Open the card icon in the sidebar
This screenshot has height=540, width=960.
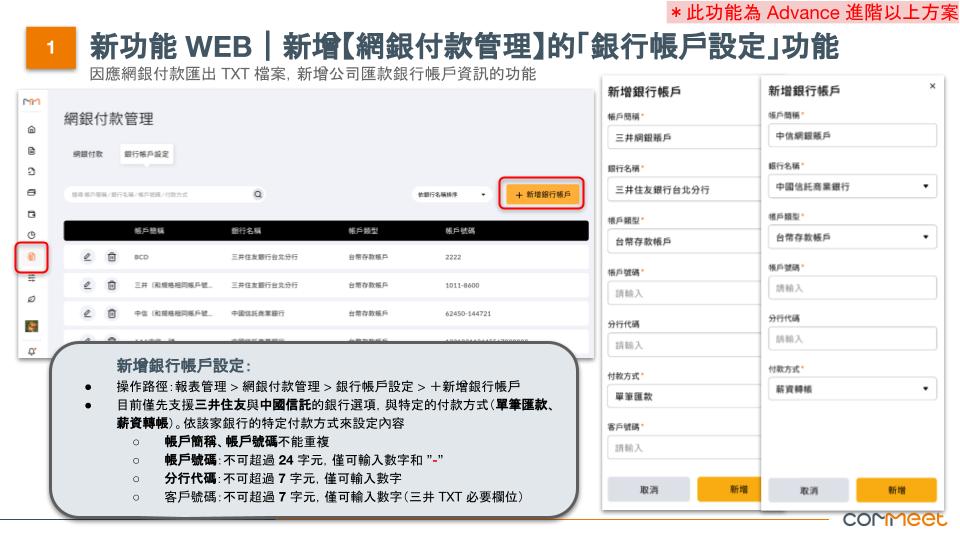pyautogui.click(x=32, y=192)
